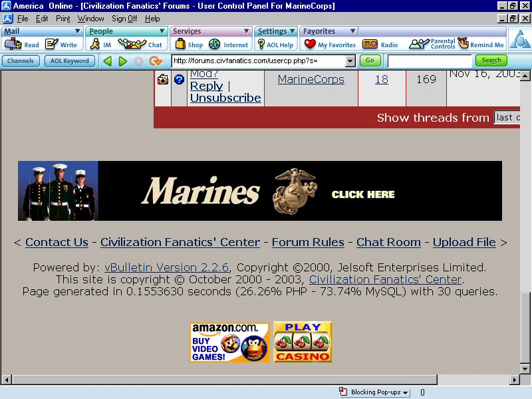Click the AOL triangle logo at toolbar end
532x399 pixels.
520,39
